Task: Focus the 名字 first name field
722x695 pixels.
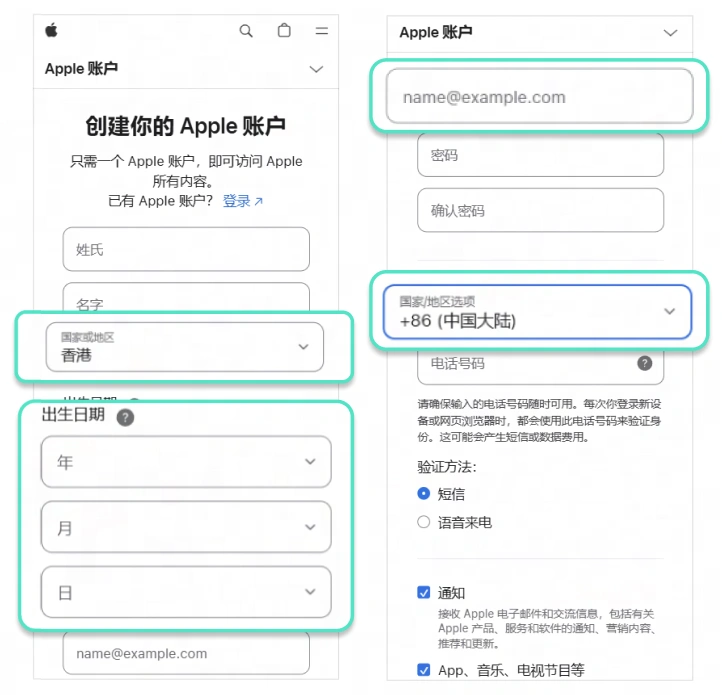Action: point(186,298)
